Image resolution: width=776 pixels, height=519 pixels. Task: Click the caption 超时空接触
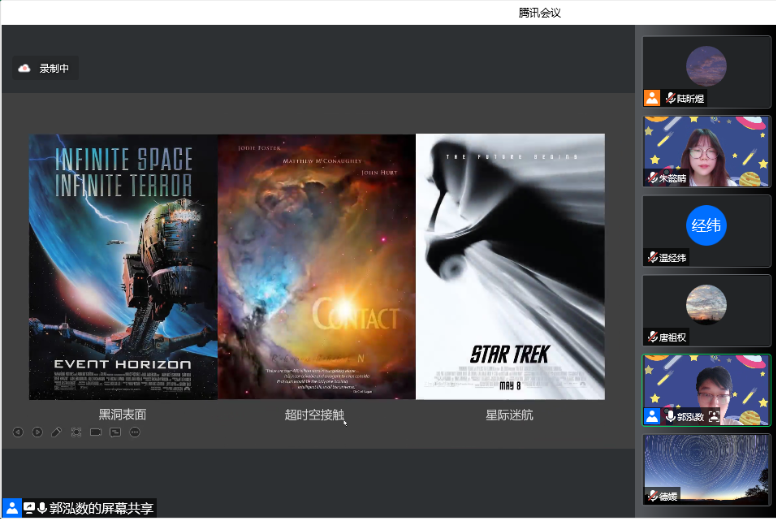pos(314,415)
